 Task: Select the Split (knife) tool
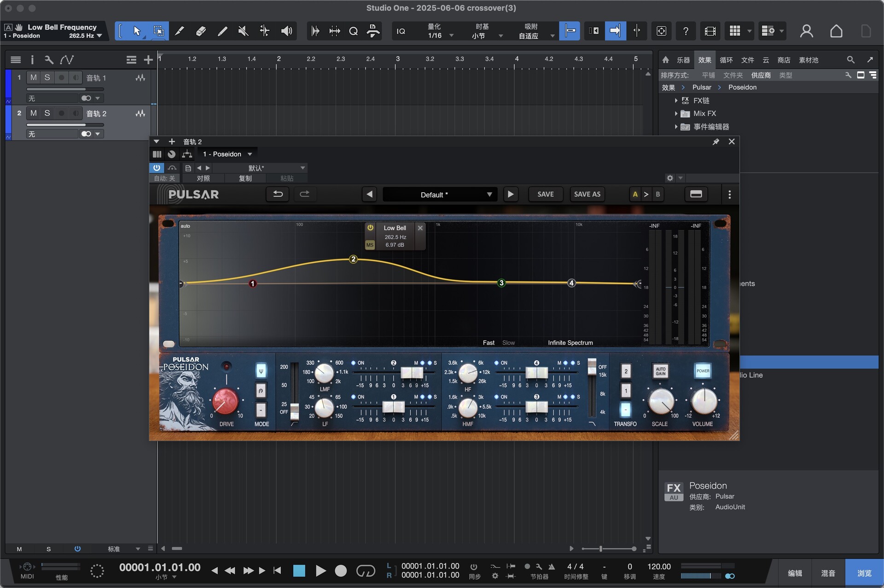(x=179, y=31)
